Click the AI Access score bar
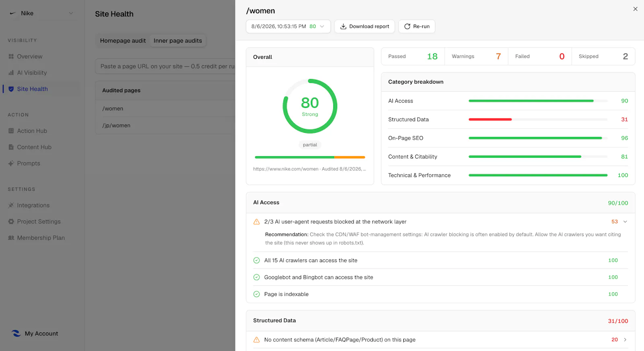Viewport: 644px width, 351px height. (538, 101)
